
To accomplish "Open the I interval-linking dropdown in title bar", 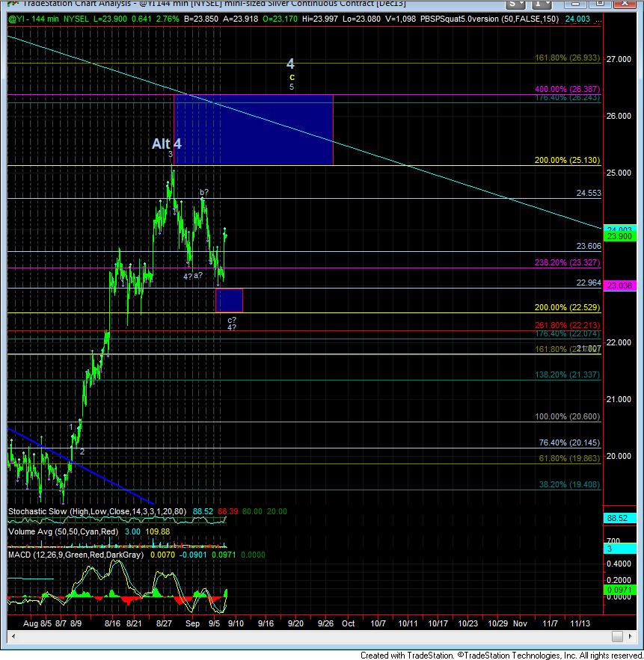I will 542,4.
